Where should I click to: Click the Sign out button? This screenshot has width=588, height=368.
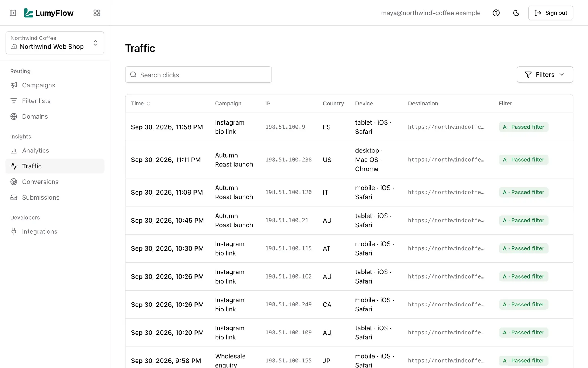click(551, 13)
